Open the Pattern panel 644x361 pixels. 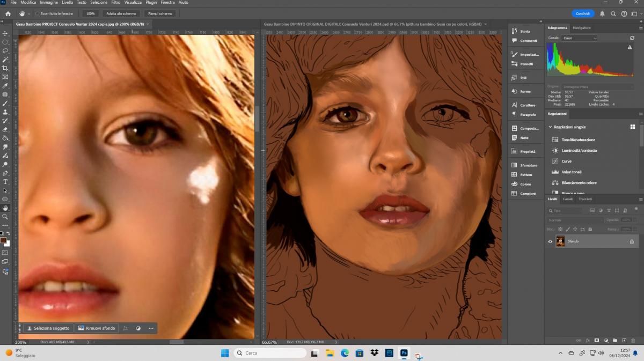click(x=522, y=175)
